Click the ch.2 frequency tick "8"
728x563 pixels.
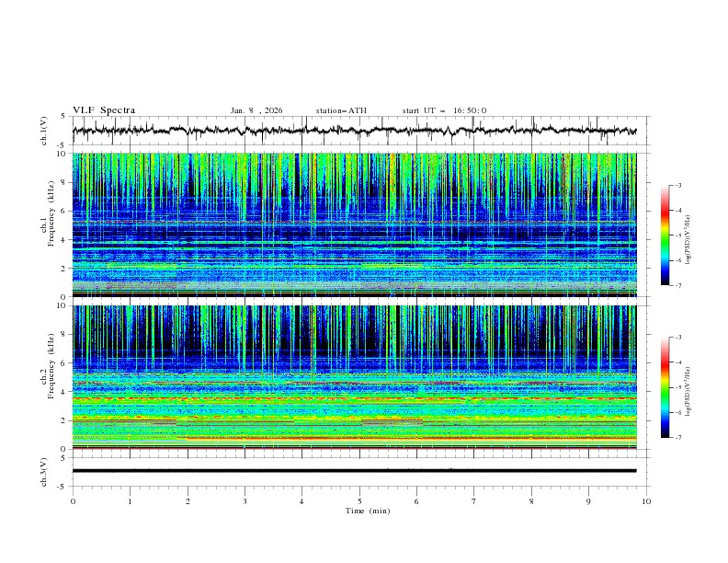[x=64, y=335]
